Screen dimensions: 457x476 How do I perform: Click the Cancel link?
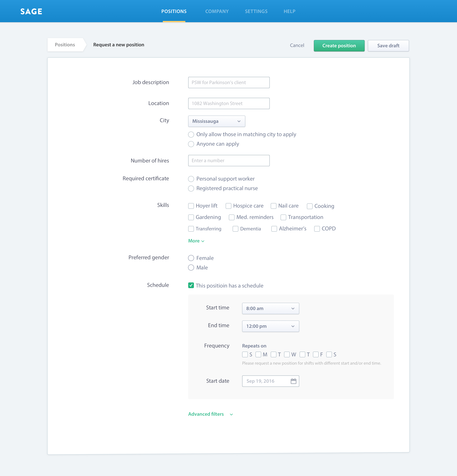297,45
